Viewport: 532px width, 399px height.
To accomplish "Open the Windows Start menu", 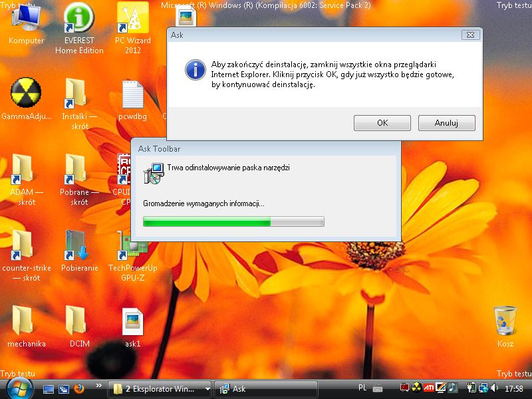I will (x=19, y=389).
